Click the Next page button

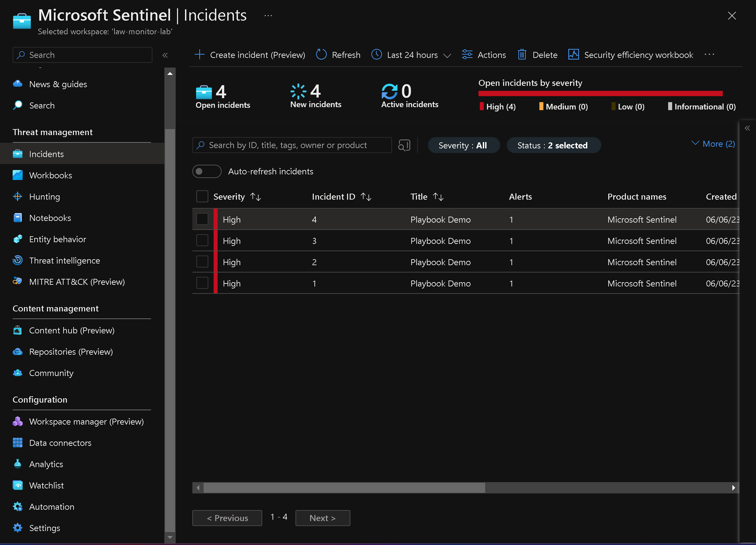click(x=322, y=518)
